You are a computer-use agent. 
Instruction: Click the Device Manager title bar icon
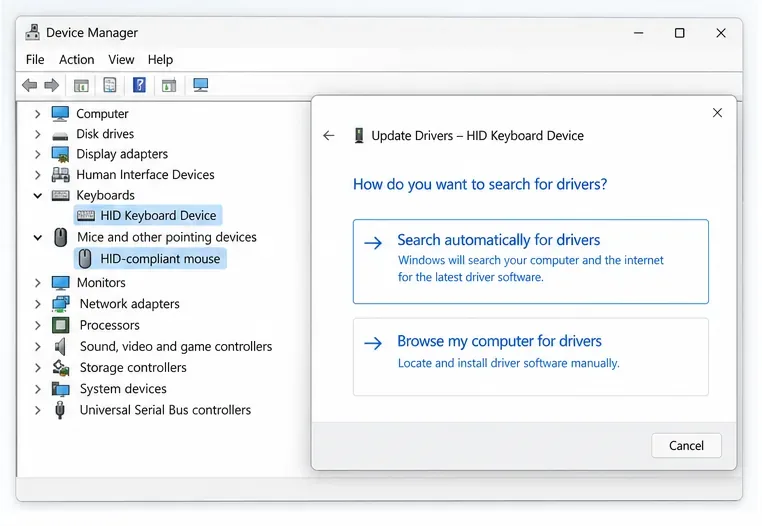coord(33,32)
